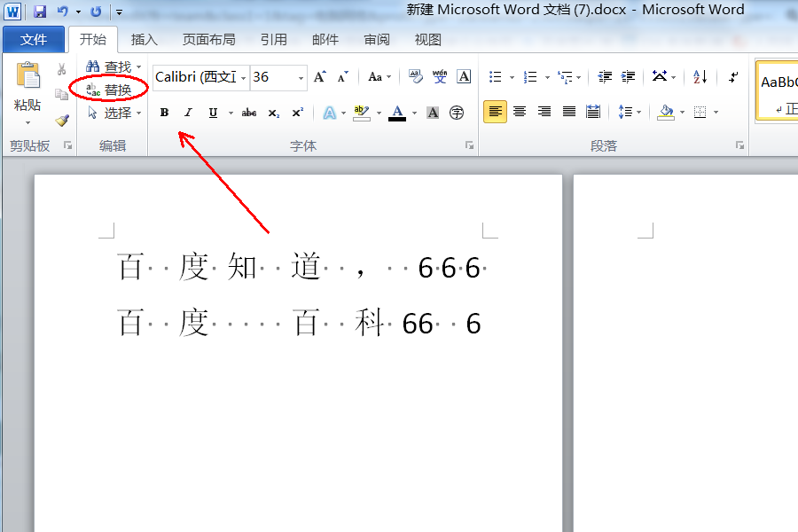Apply character shading with the gray A icon

(x=433, y=113)
